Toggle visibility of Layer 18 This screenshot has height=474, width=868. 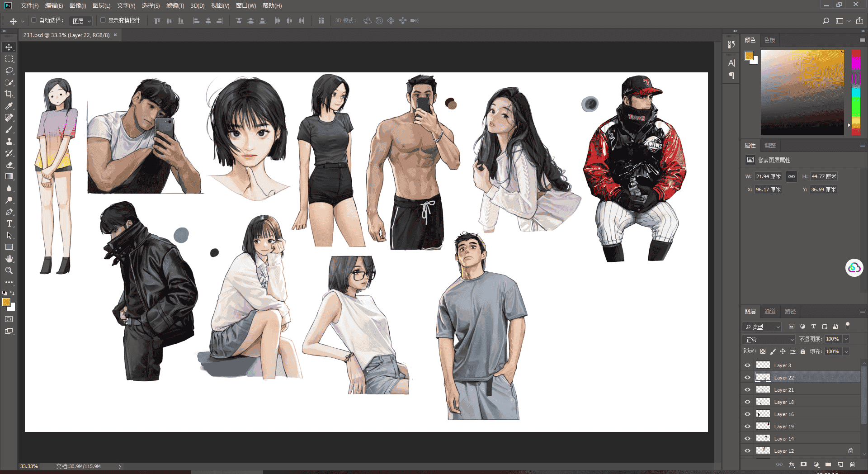tap(747, 402)
